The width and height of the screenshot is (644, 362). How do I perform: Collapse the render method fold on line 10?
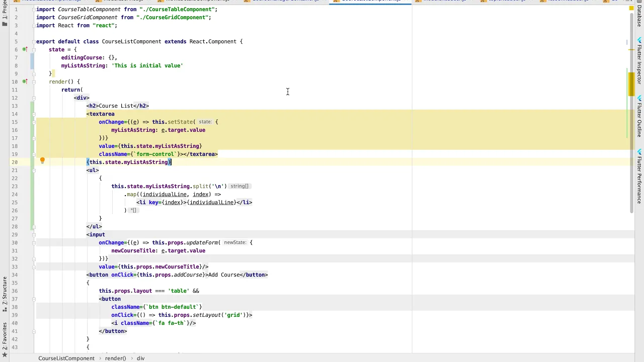[34, 81]
